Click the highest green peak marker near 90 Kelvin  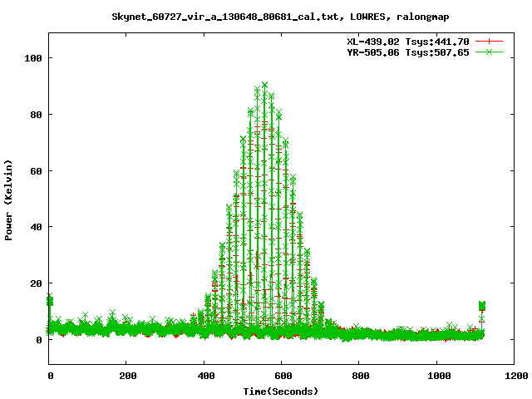(264, 85)
